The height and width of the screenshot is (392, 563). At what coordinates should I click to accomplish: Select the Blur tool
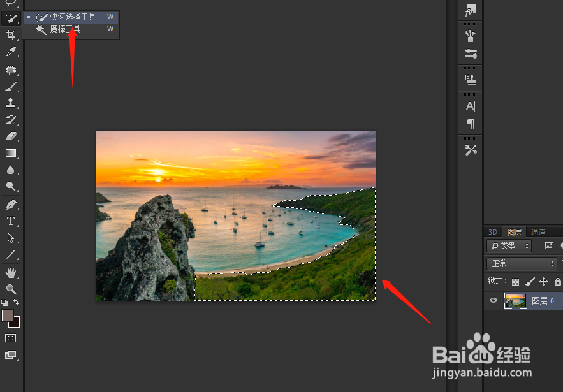tap(11, 170)
